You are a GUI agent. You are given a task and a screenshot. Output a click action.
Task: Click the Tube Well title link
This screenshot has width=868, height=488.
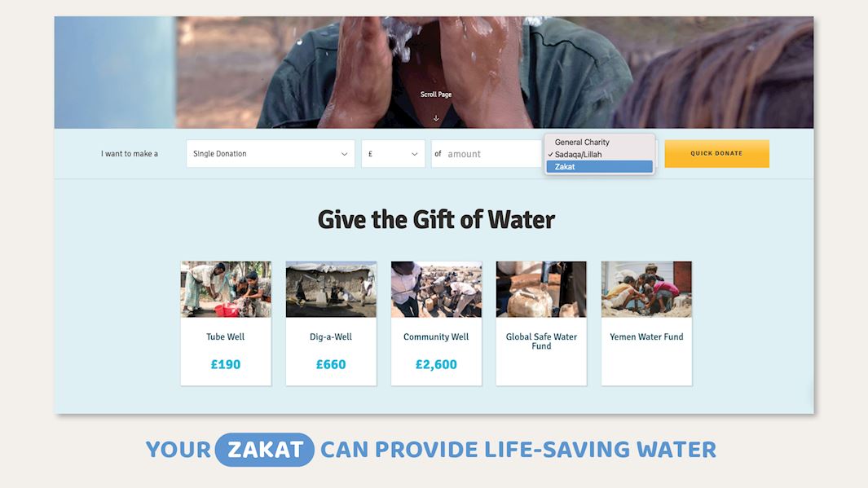click(225, 336)
